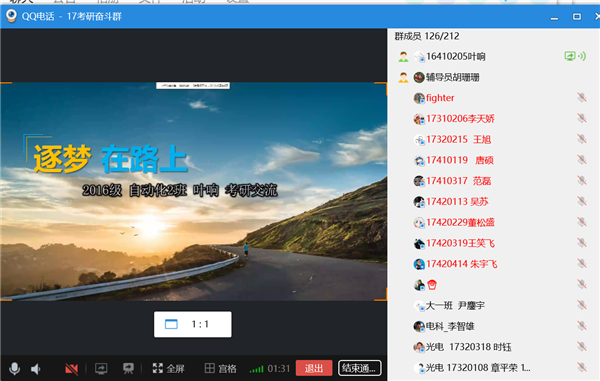Click the green signal strength indicator

pos(256,369)
